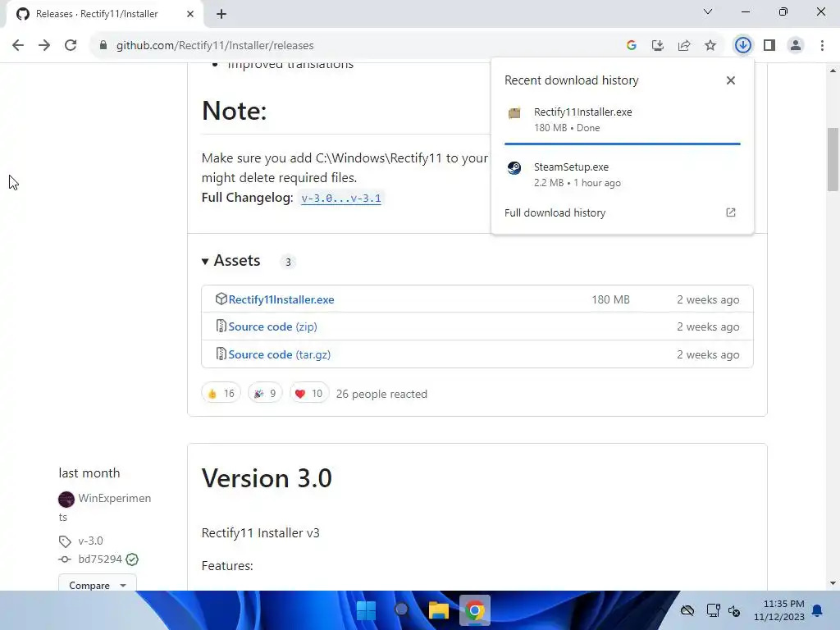Show verified signature badge for bd75294
Image resolution: width=840 pixels, height=630 pixels.
pyautogui.click(x=132, y=559)
